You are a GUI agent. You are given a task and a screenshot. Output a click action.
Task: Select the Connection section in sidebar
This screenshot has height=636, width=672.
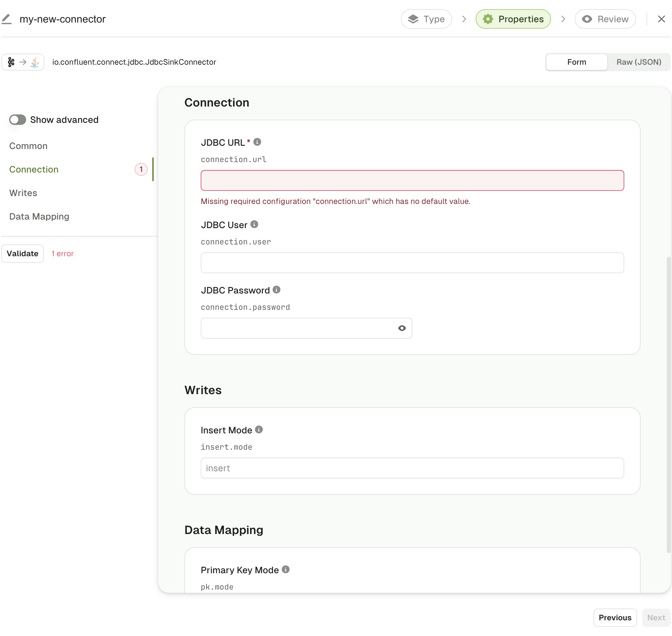[33, 169]
